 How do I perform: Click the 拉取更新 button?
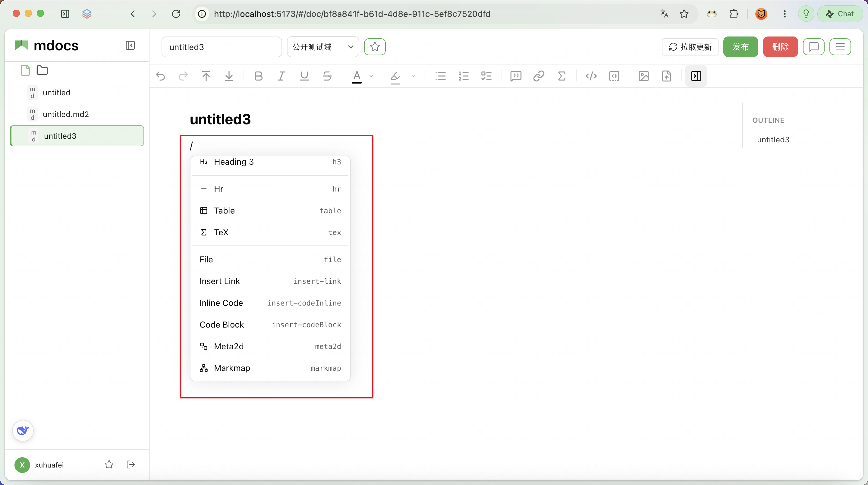click(x=690, y=47)
